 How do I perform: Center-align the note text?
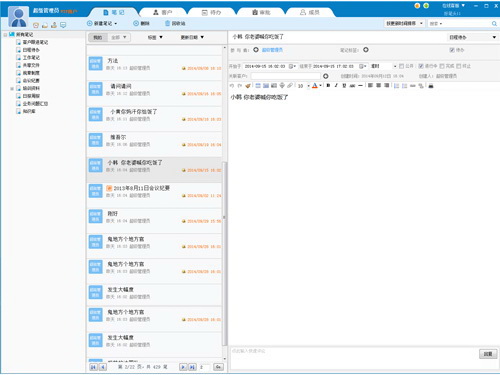[x=378, y=86]
